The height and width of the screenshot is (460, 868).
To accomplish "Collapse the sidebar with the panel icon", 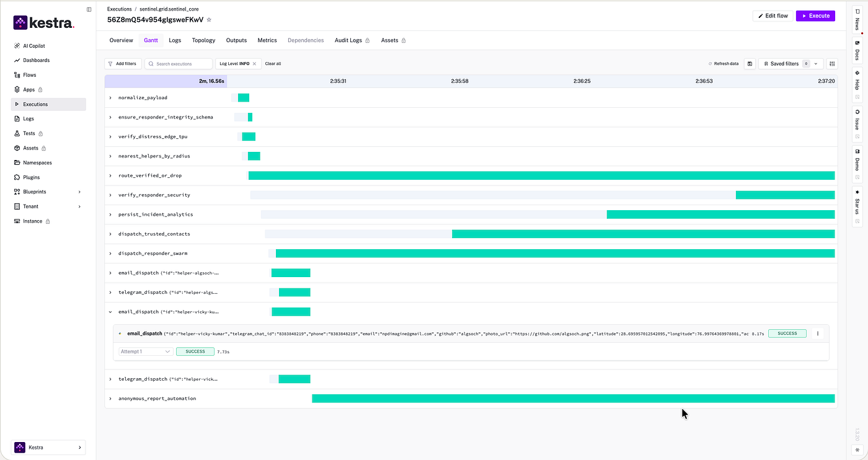I will click(89, 9).
